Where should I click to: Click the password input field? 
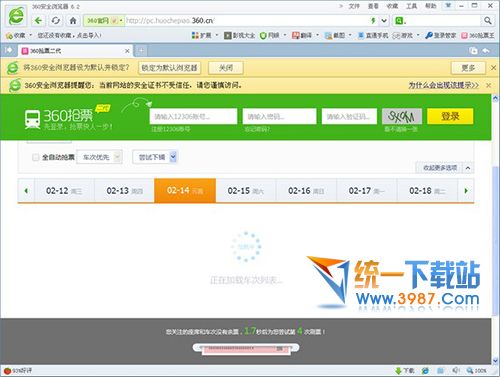coord(279,116)
